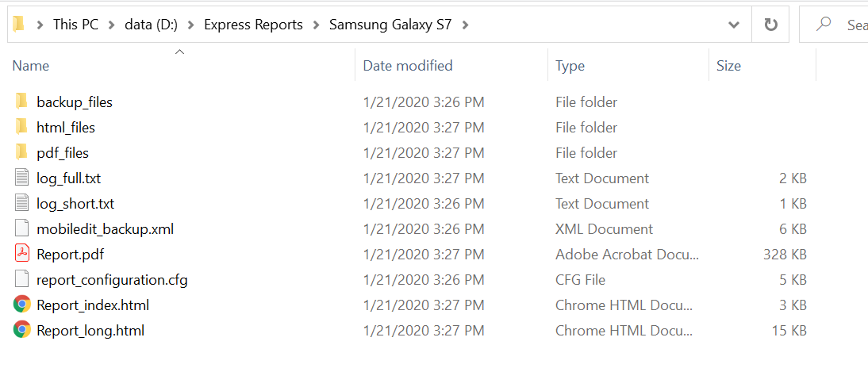Sort the list by Type column
This screenshot has height=368, width=868.
coord(570,66)
